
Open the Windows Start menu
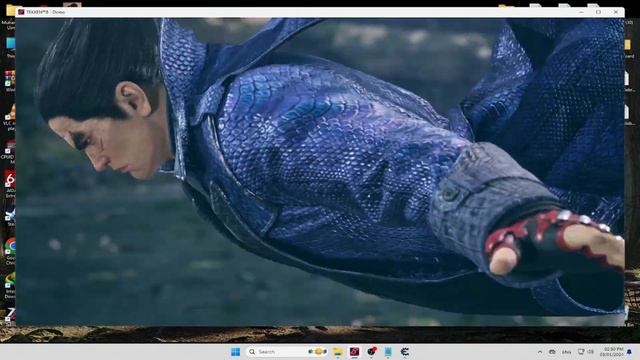tap(236, 352)
